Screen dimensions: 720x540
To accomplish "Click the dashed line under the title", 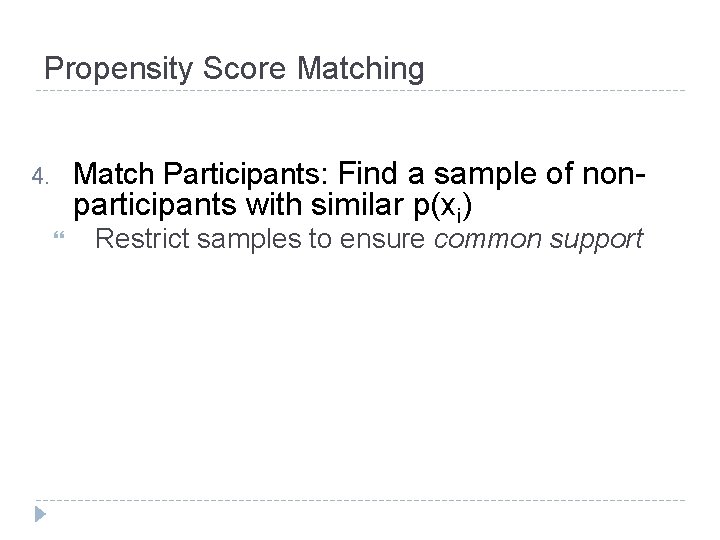I will point(360,91).
